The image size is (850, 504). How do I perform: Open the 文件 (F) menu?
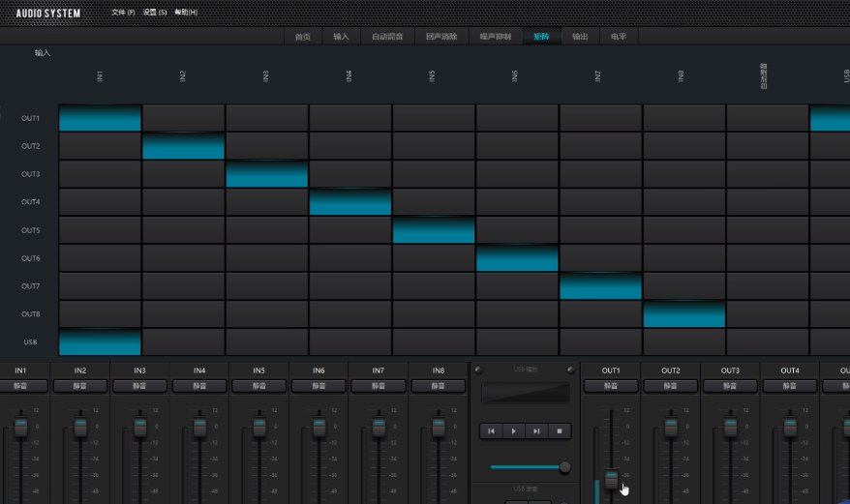coord(123,13)
